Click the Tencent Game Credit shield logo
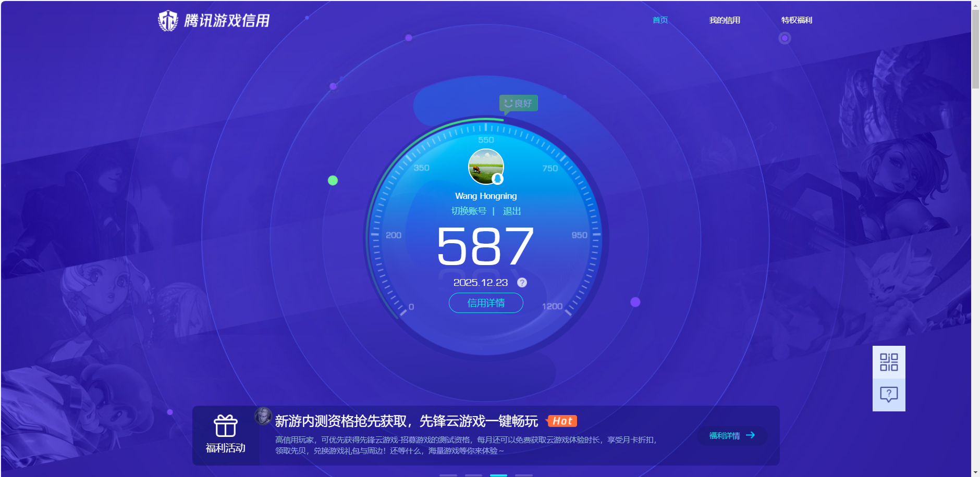Image resolution: width=980 pixels, height=477 pixels. tap(168, 21)
